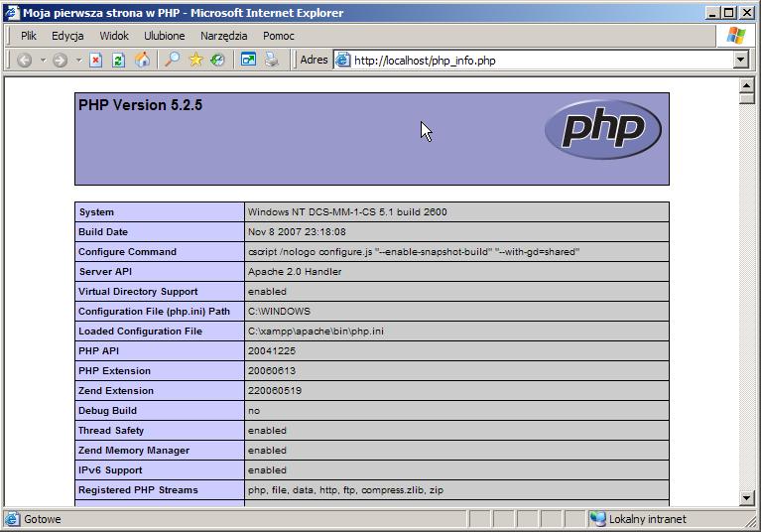This screenshot has height=532, width=761.
Task: Click the PHP logo image
Action: coord(603,129)
